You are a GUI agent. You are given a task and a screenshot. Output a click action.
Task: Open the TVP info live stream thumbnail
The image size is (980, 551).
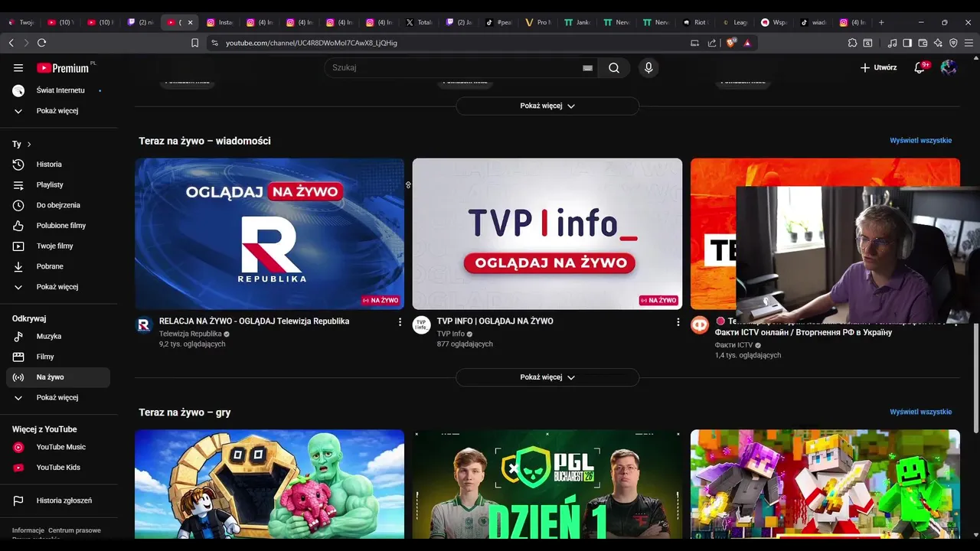[547, 233]
